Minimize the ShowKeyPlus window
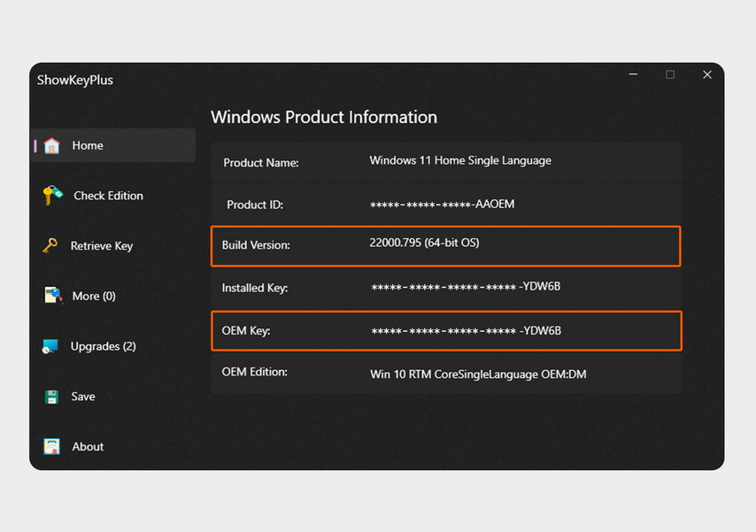Screen dimensions: 756x532 pos(633,74)
